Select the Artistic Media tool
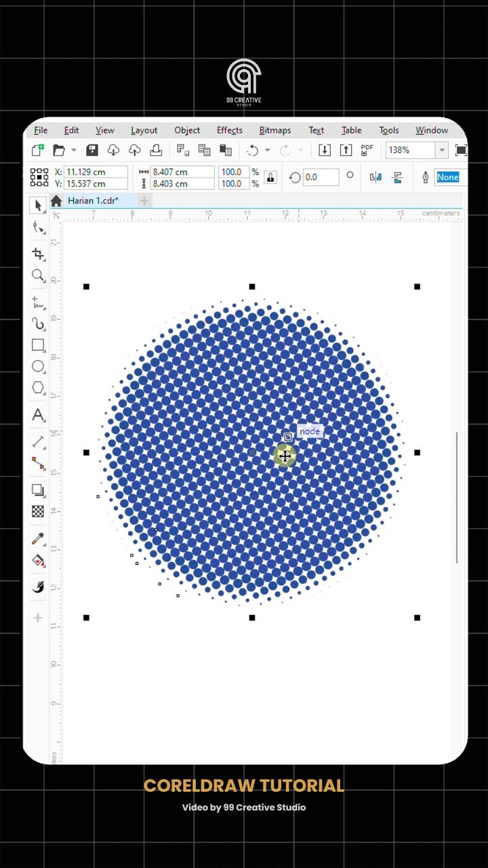488x868 pixels. coord(38,323)
